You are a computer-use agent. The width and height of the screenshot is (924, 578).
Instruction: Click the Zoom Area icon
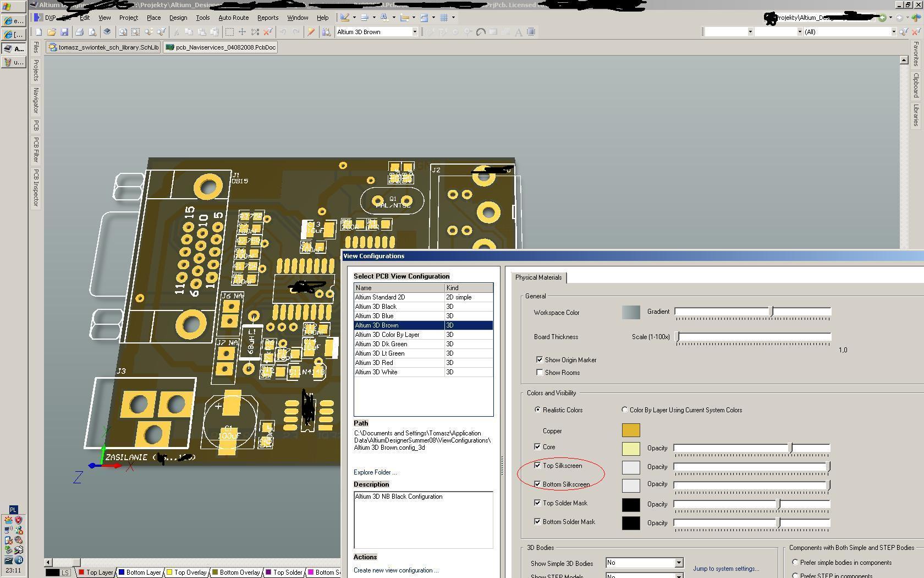(135, 32)
